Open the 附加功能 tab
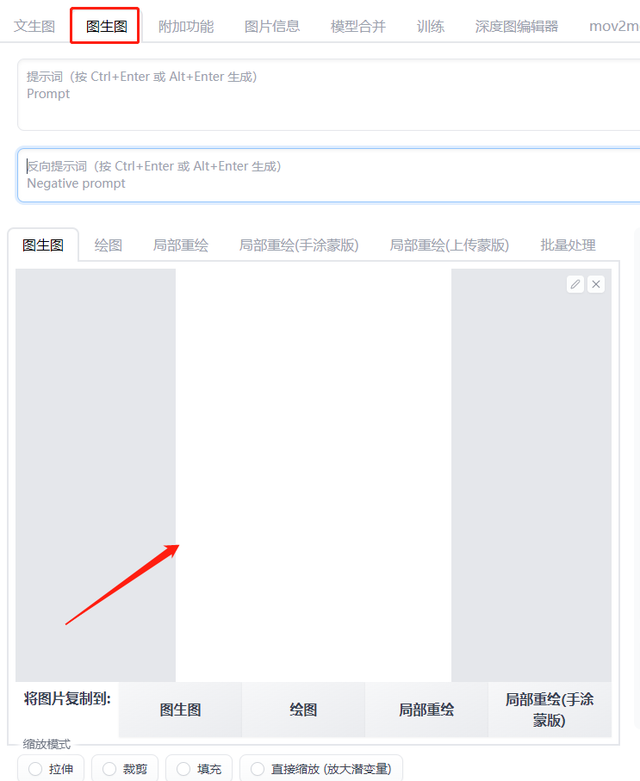 click(186, 26)
